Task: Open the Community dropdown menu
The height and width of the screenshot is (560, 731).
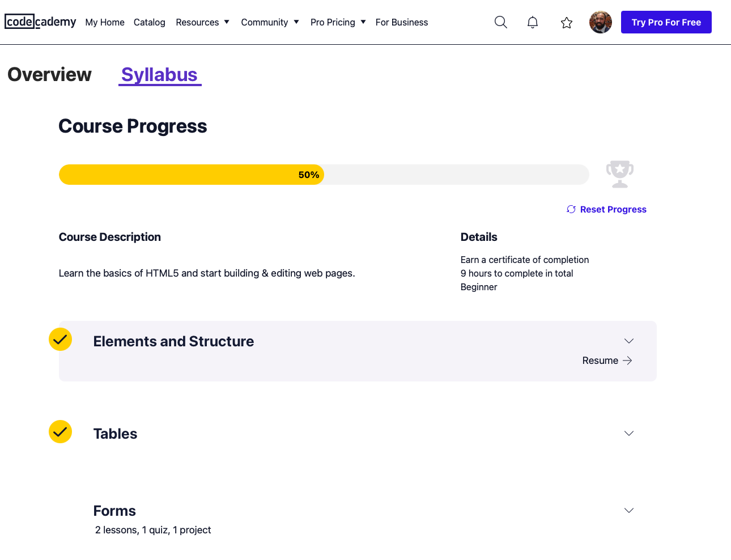Action: tap(270, 22)
